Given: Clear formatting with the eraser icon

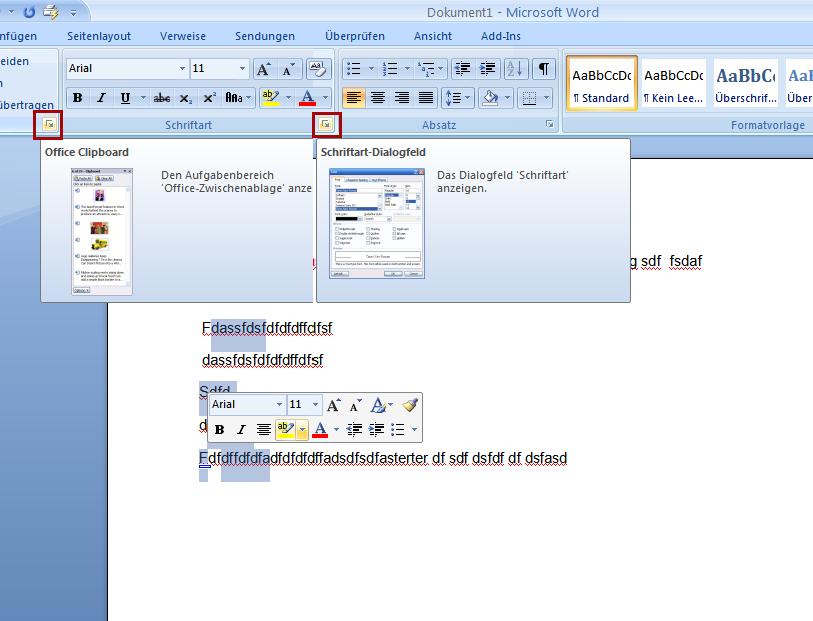Looking at the screenshot, I should coord(318,68).
